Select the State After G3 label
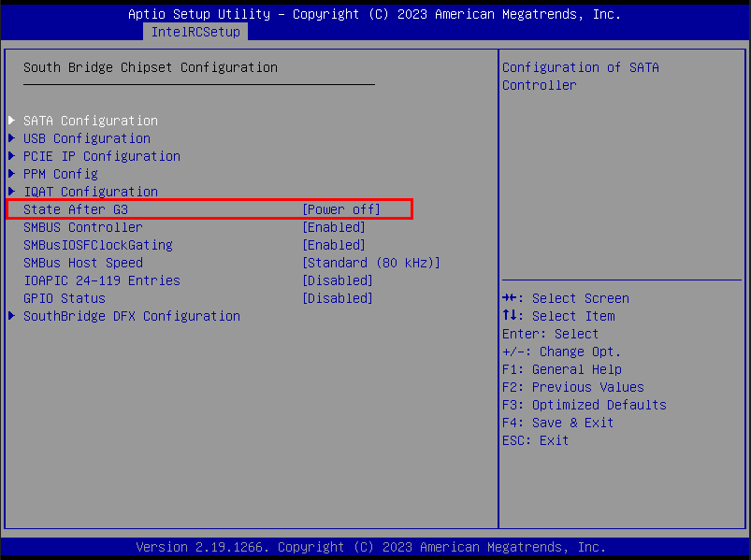This screenshot has height=560, width=751. pyautogui.click(x=76, y=209)
